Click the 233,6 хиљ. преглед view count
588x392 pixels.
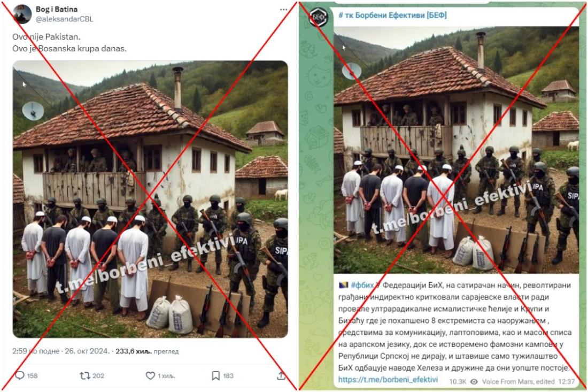(147, 351)
